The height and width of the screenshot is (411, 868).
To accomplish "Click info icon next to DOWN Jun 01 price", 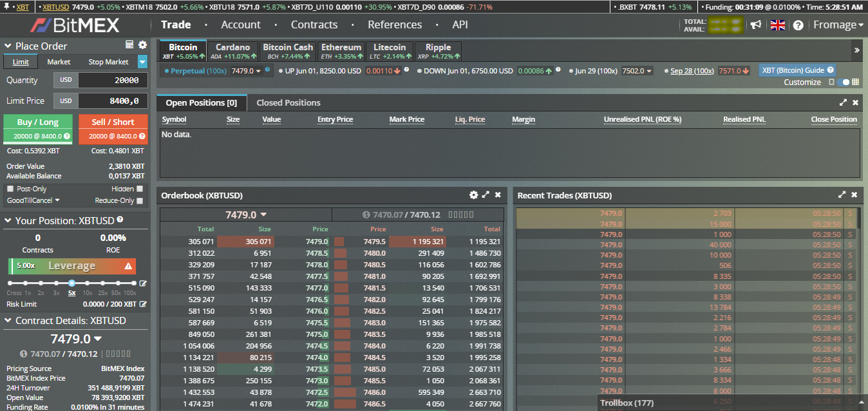I will coord(558,69).
